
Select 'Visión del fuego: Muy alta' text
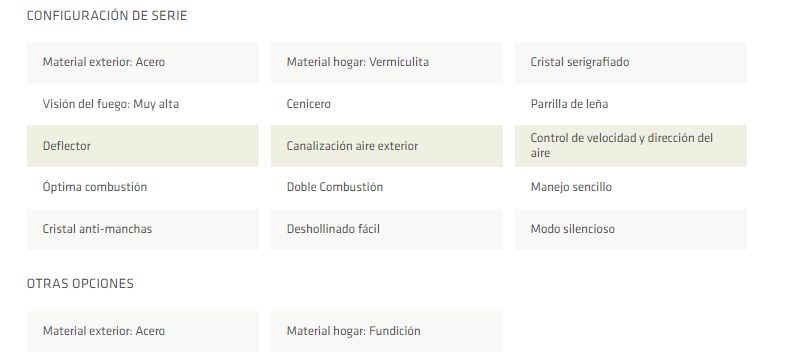(111, 104)
